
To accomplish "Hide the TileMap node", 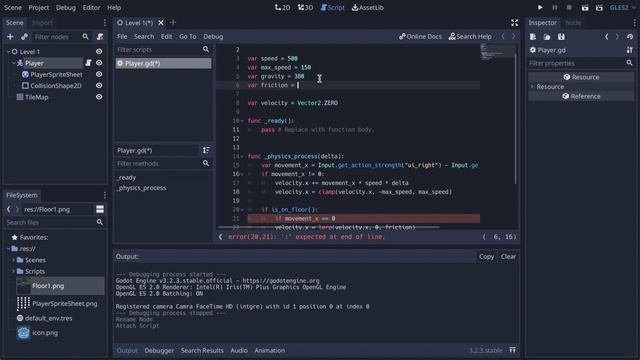I will pyautogui.click(x=99, y=97).
